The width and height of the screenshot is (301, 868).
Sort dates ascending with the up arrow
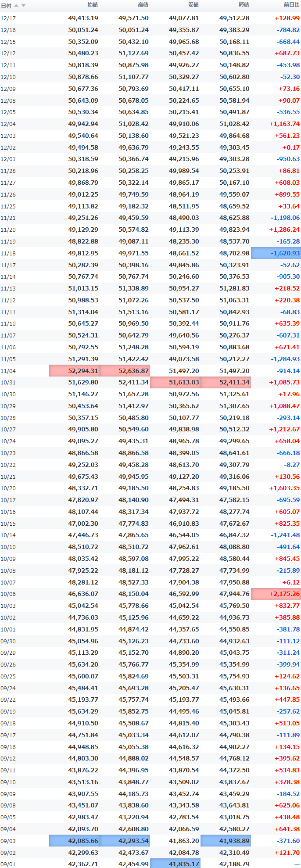coord(16,6)
